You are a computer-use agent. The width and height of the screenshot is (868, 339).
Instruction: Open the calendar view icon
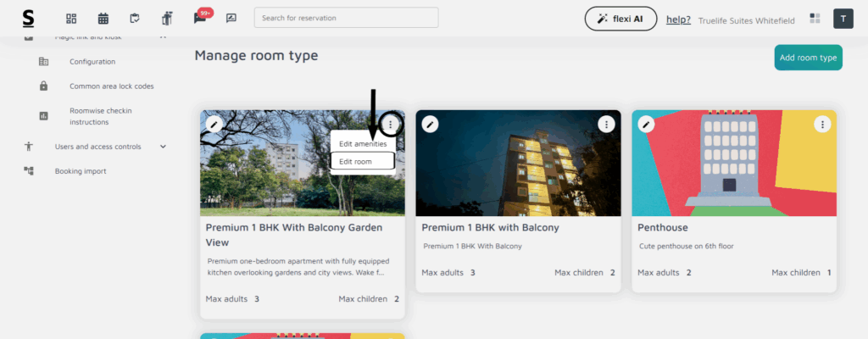coord(103,19)
